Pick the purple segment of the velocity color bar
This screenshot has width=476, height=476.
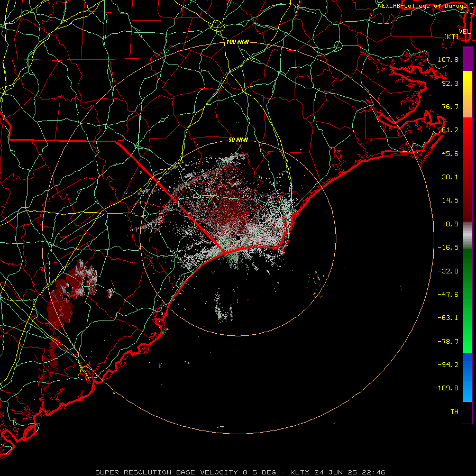click(x=467, y=59)
